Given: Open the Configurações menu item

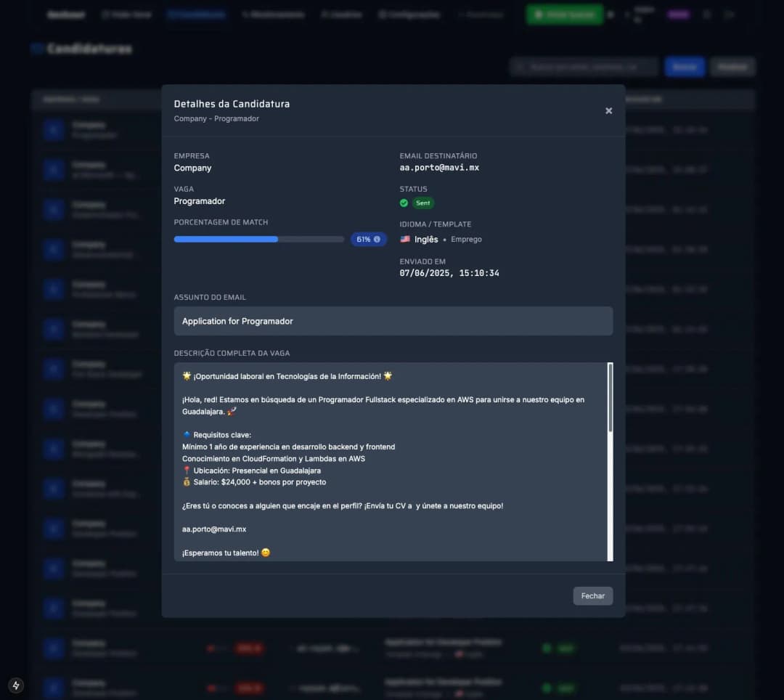Looking at the screenshot, I should point(409,14).
